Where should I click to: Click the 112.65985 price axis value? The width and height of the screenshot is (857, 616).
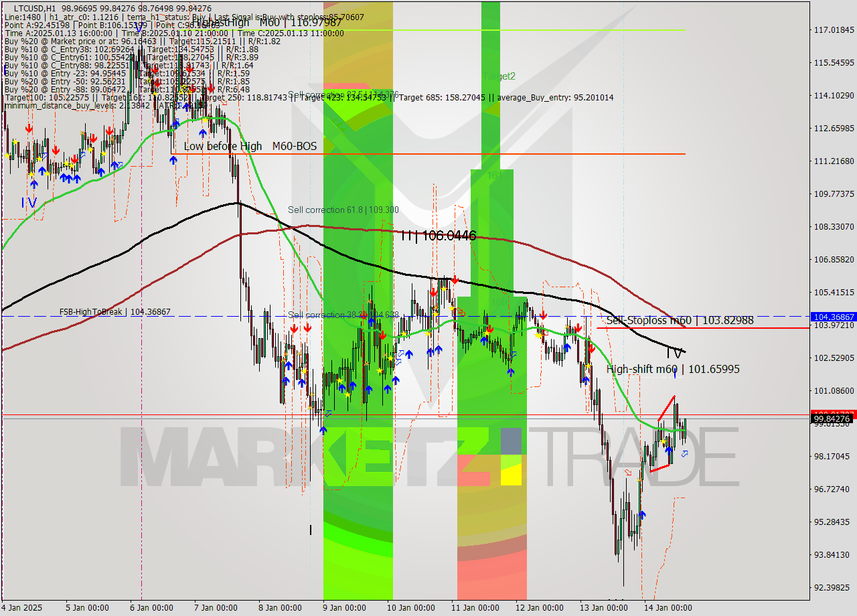(834, 128)
